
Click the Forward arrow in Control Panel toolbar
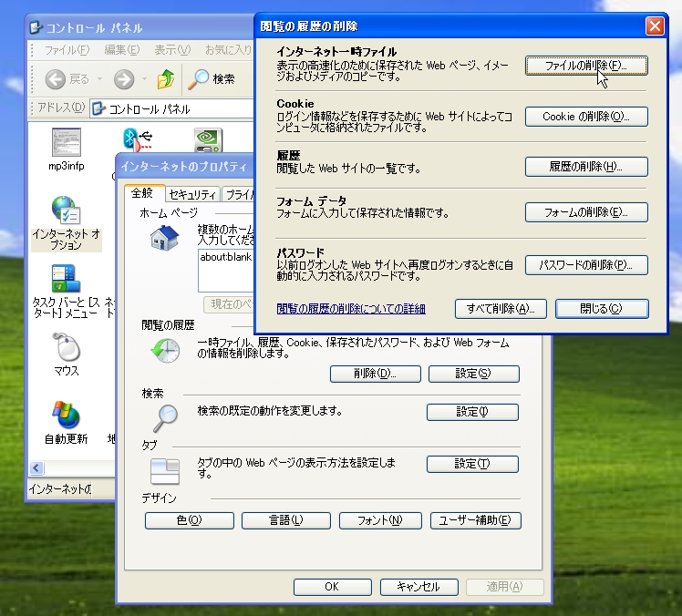point(124,79)
